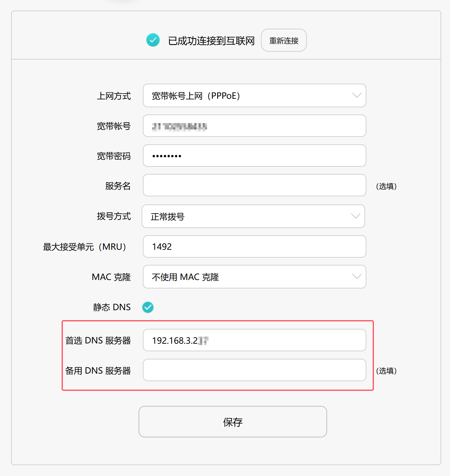Open the 上网方式 dropdown showing PPPoE
Image resolution: width=450 pixels, height=476 pixels.
pos(254,96)
